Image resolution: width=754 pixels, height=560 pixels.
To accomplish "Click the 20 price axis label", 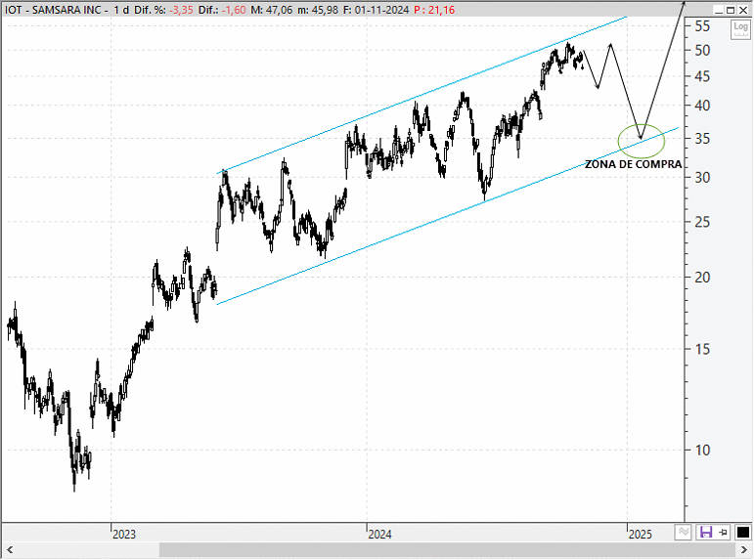I will [702, 278].
